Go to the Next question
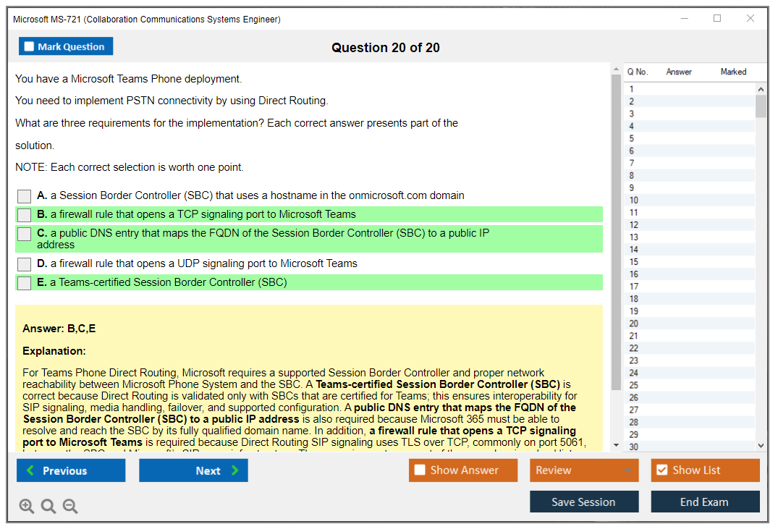 [193, 470]
